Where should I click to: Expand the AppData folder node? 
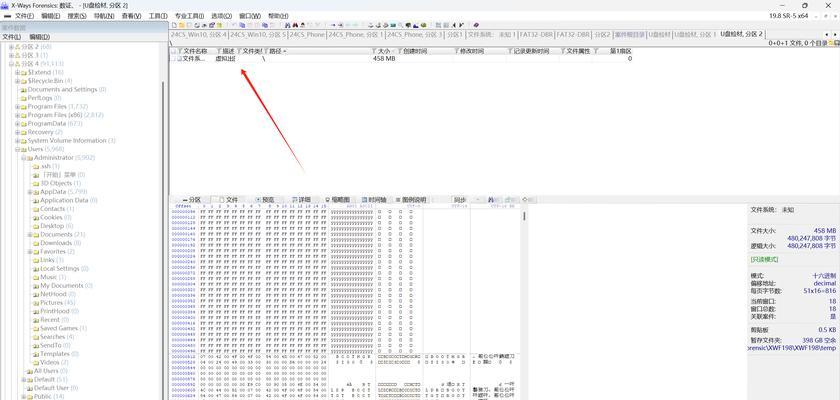click(30, 192)
